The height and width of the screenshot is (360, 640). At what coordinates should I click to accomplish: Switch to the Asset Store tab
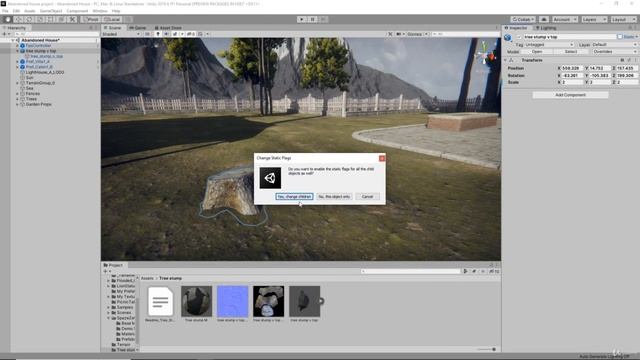[168, 28]
